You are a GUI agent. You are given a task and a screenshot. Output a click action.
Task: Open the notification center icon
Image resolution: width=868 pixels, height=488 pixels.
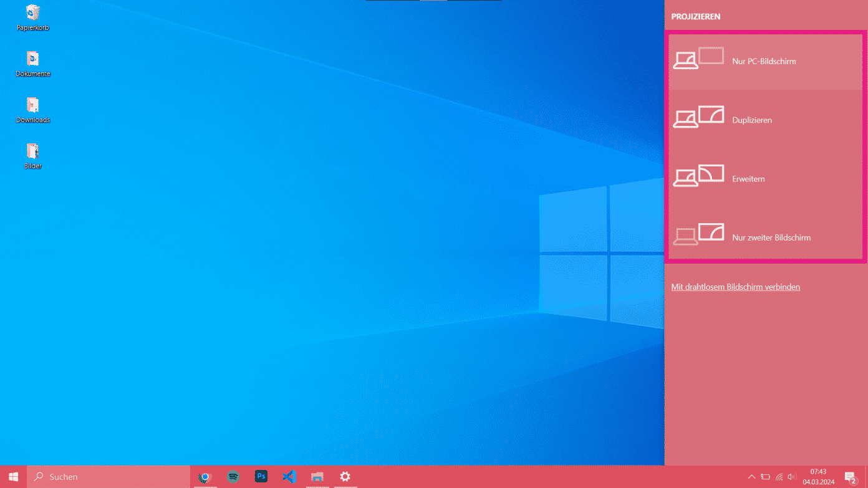click(851, 477)
